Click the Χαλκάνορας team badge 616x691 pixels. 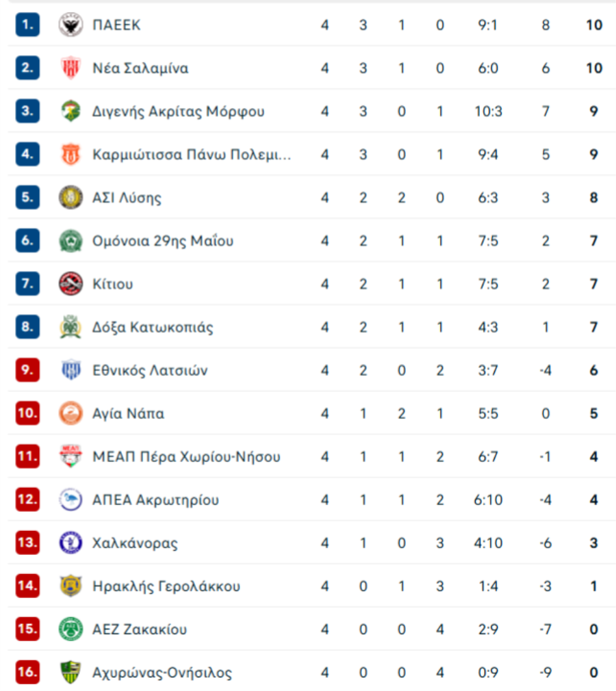tap(70, 543)
